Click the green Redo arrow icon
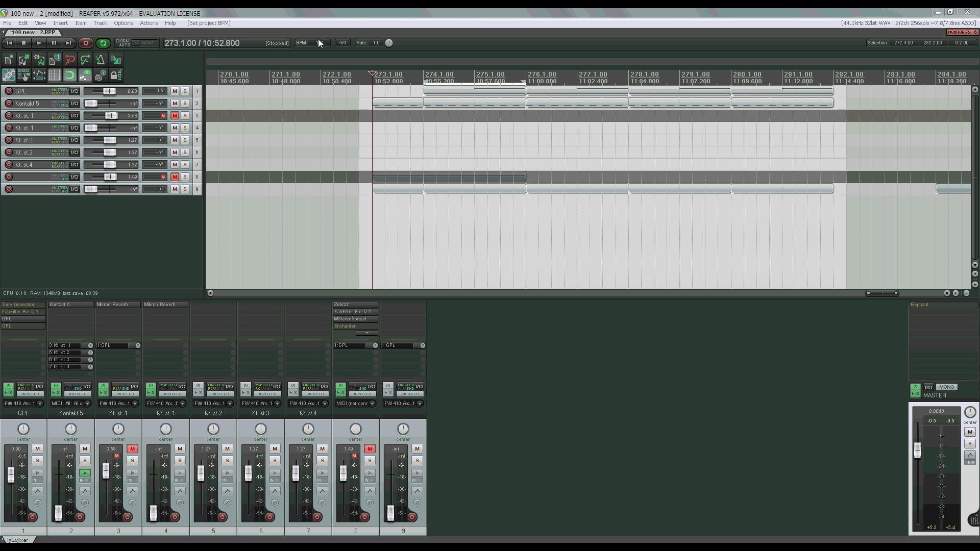This screenshot has width=980, height=551. point(85,60)
